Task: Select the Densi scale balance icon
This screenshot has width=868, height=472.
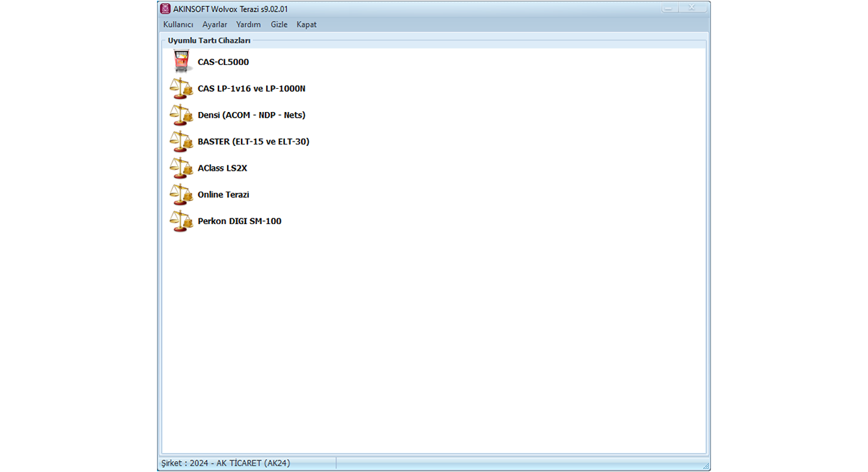Action: (181, 116)
